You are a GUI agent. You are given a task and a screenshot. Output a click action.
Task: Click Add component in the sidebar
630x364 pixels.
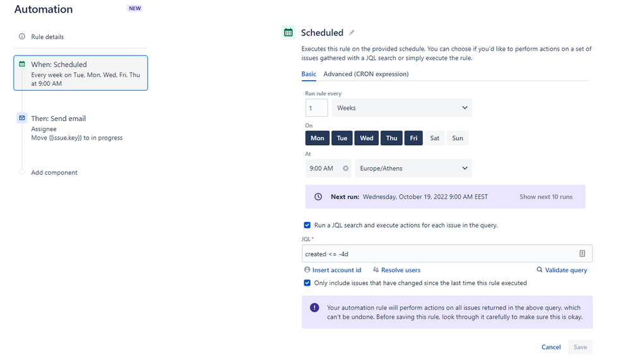pyautogui.click(x=54, y=172)
